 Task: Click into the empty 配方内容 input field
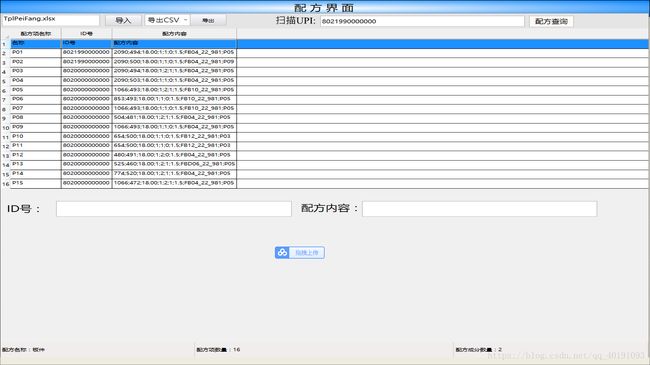coord(480,209)
